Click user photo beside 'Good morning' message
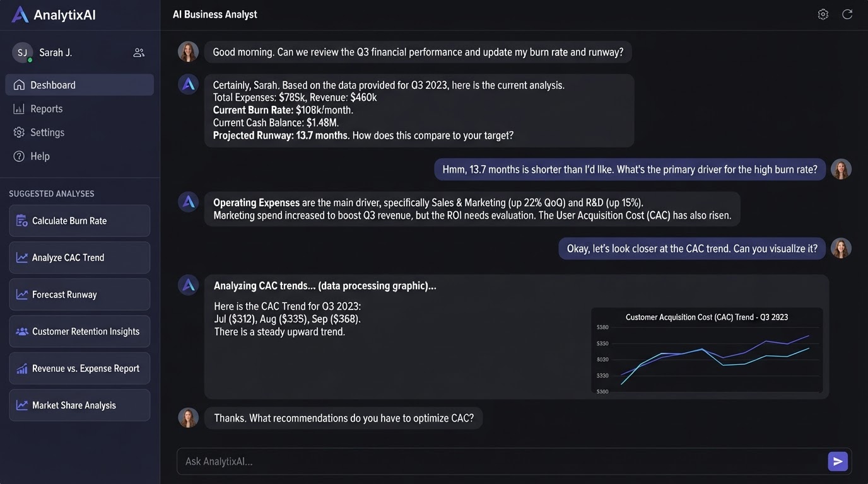Image resolution: width=868 pixels, height=484 pixels. (188, 52)
